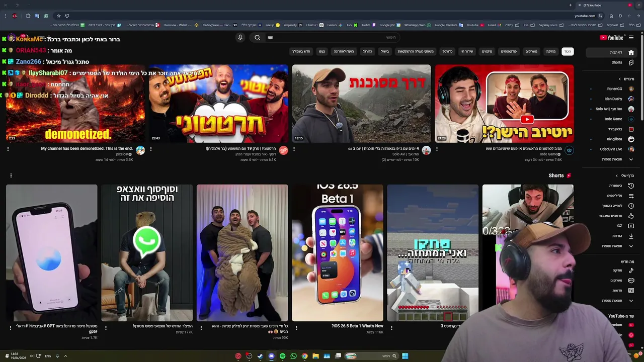Start voice search with microphone

point(240,37)
